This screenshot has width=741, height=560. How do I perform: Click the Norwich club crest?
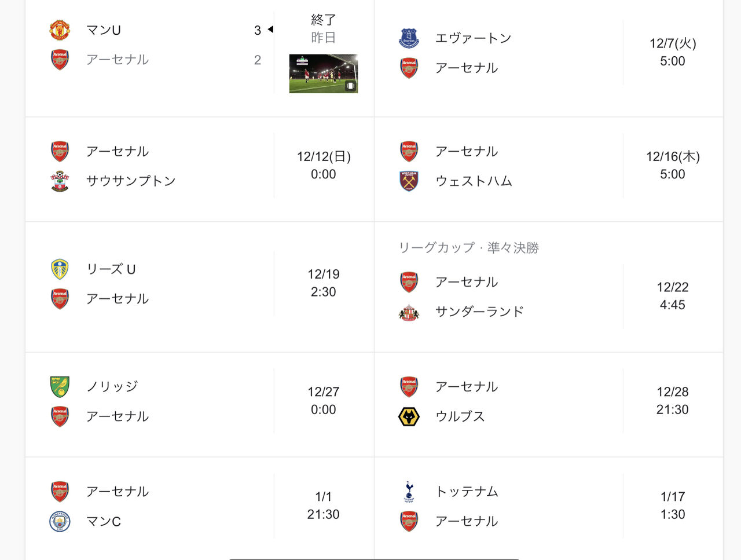59,386
